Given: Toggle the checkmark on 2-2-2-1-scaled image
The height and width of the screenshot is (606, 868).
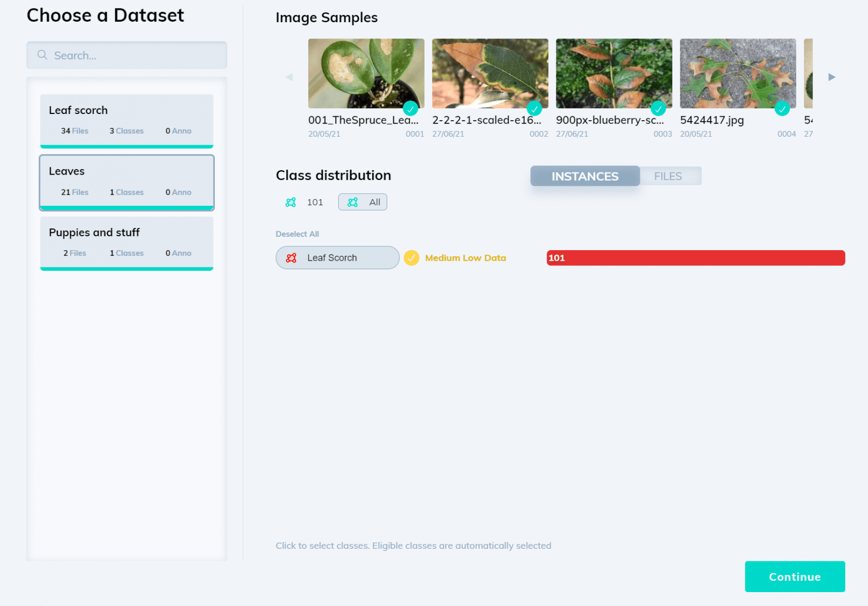Looking at the screenshot, I should pyautogui.click(x=534, y=108).
